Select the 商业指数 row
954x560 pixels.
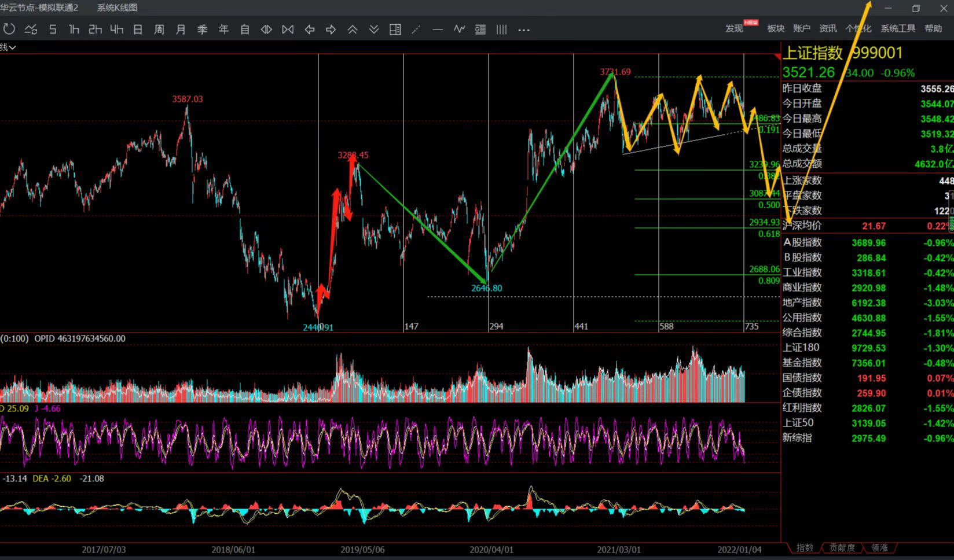[x=868, y=288]
